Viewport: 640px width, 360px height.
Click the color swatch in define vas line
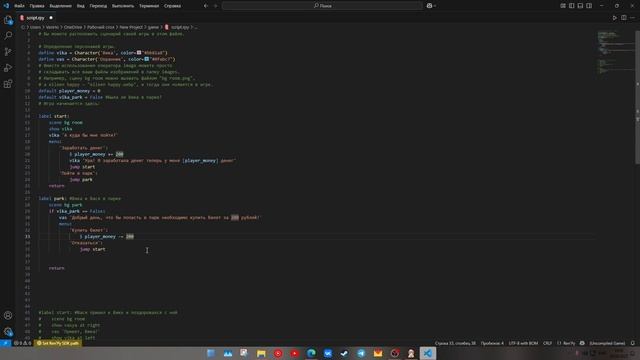click(x=147, y=59)
